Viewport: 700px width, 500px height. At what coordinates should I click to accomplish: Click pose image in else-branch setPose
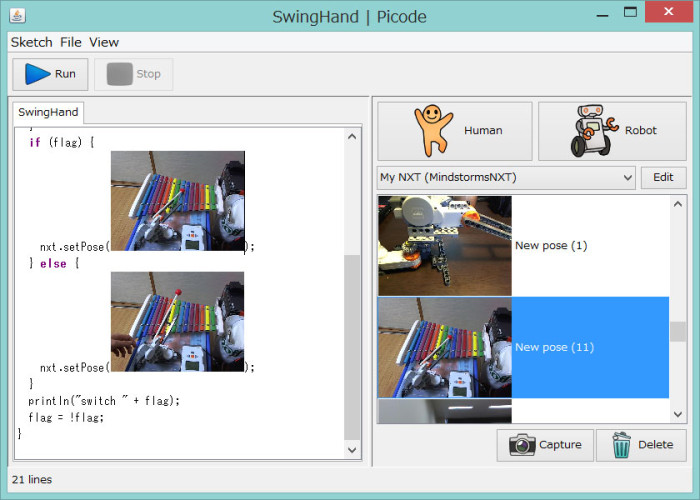pos(177,321)
